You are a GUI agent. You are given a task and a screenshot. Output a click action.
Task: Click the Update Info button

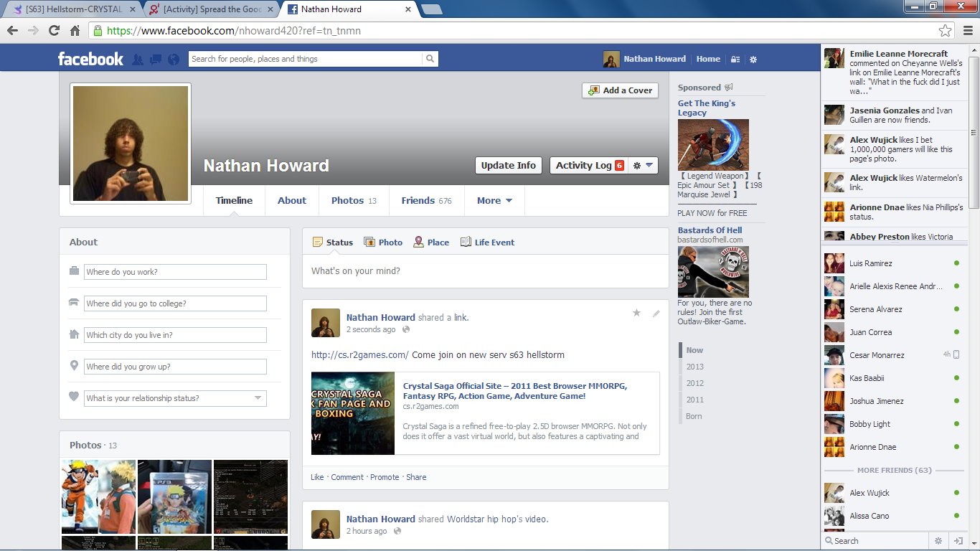pyautogui.click(x=508, y=166)
